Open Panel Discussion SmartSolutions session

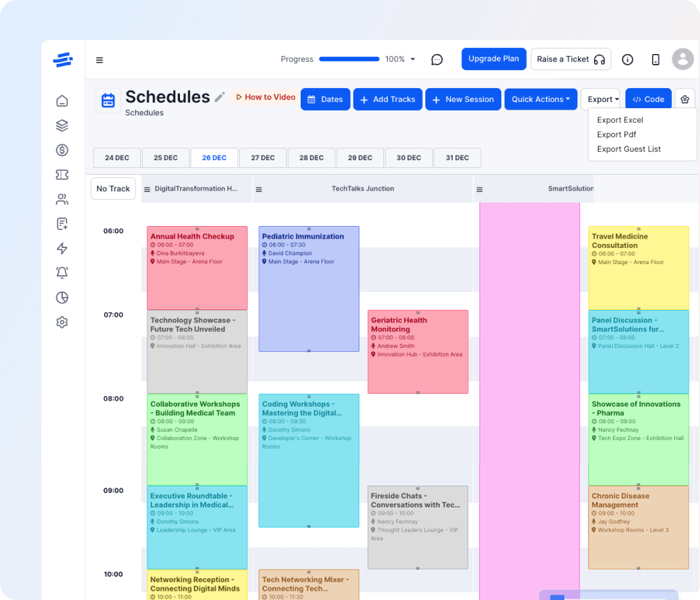639,352
